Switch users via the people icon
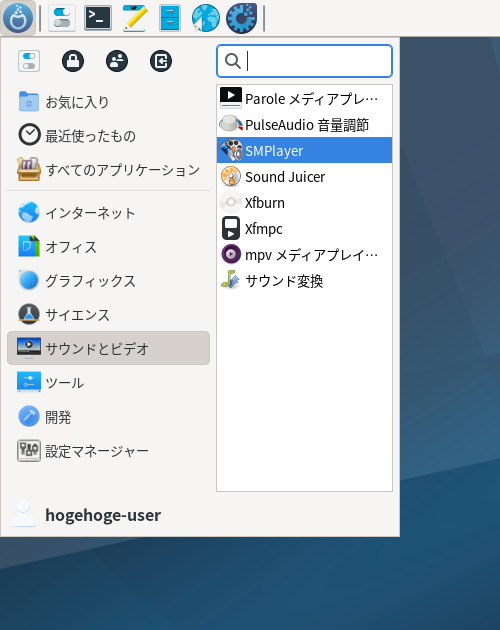This screenshot has height=630, width=500. (x=117, y=61)
